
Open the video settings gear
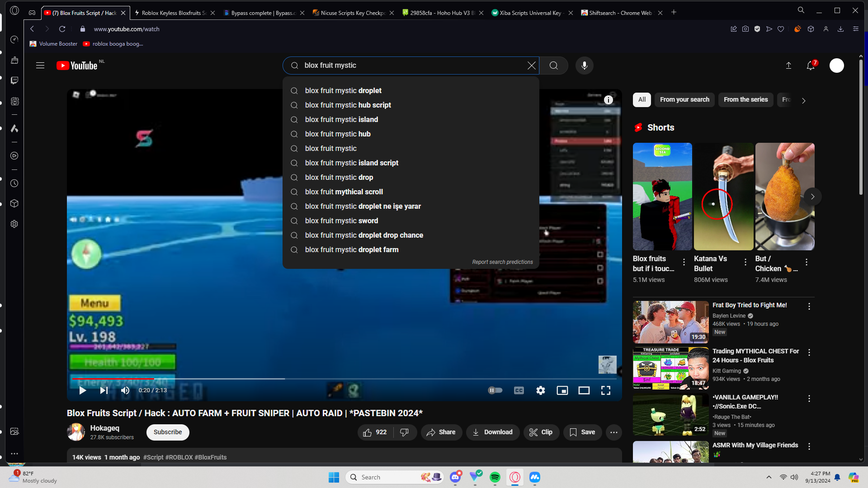tap(541, 390)
